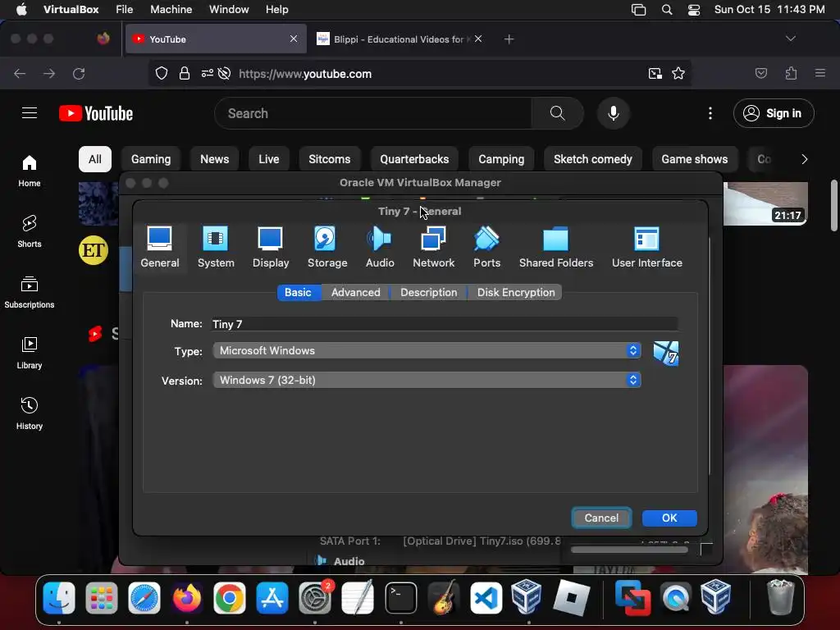Click the VM Name text field
This screenshot has width=840, height=630.
tap(445, 323)
